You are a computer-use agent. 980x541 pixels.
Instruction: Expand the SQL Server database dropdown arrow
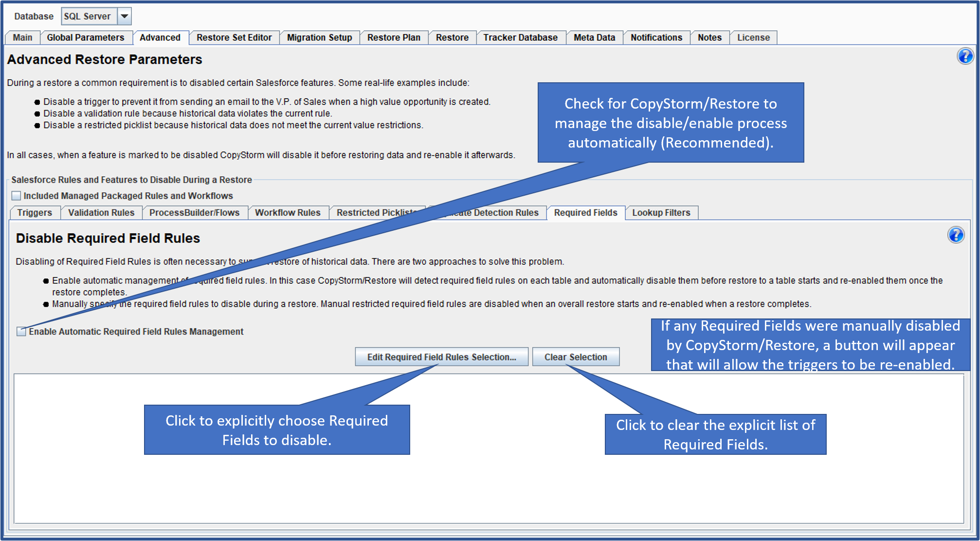pos(125,16)
